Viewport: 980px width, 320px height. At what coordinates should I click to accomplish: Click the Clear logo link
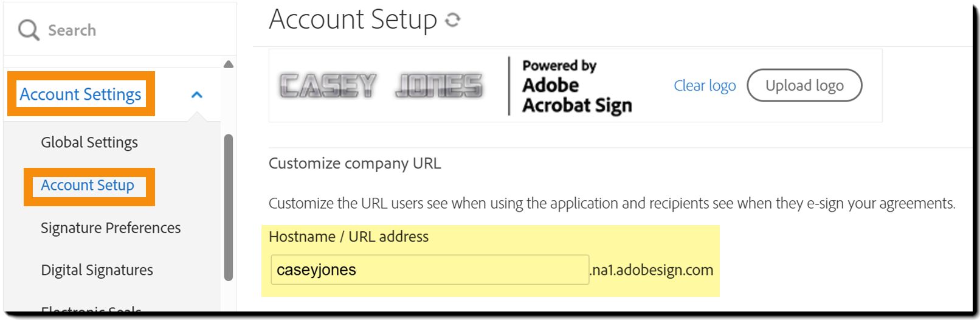pos(705,86)
